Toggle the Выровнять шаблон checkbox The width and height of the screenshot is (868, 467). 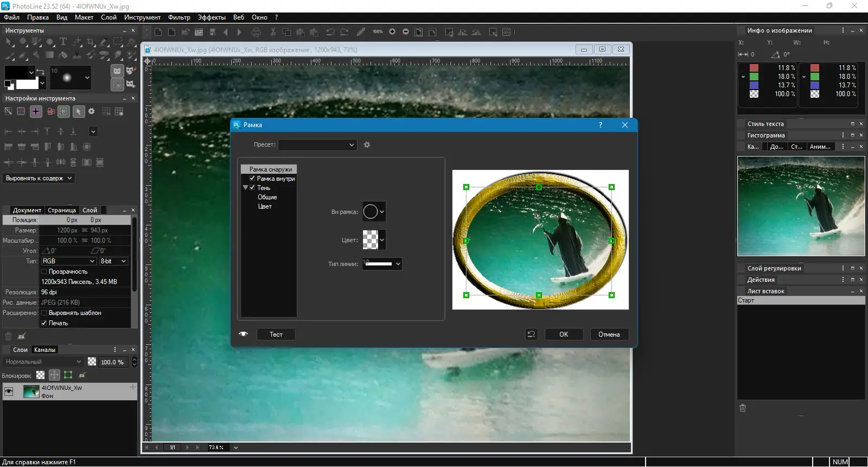(44, 313)
